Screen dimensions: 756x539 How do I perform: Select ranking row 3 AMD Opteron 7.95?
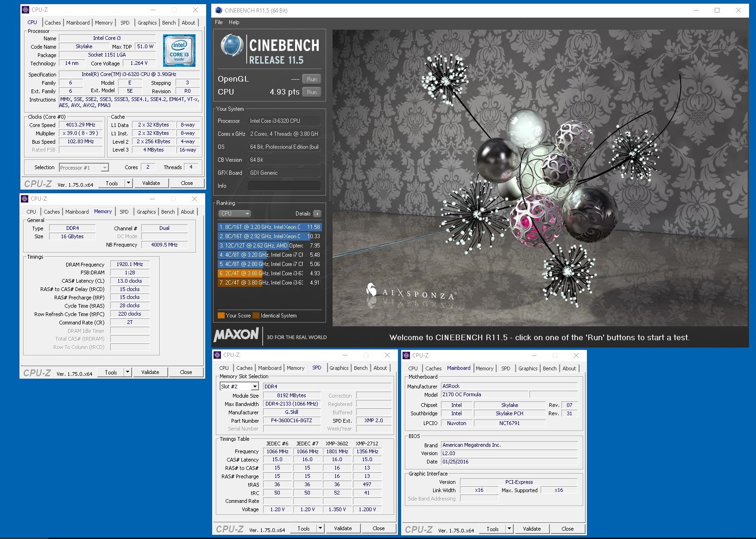270,246
